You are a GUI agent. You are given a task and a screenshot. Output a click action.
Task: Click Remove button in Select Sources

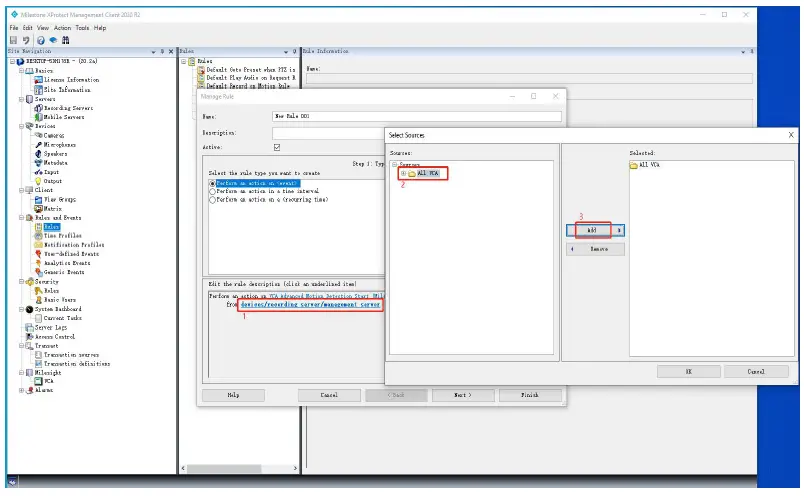click(595, 249)
